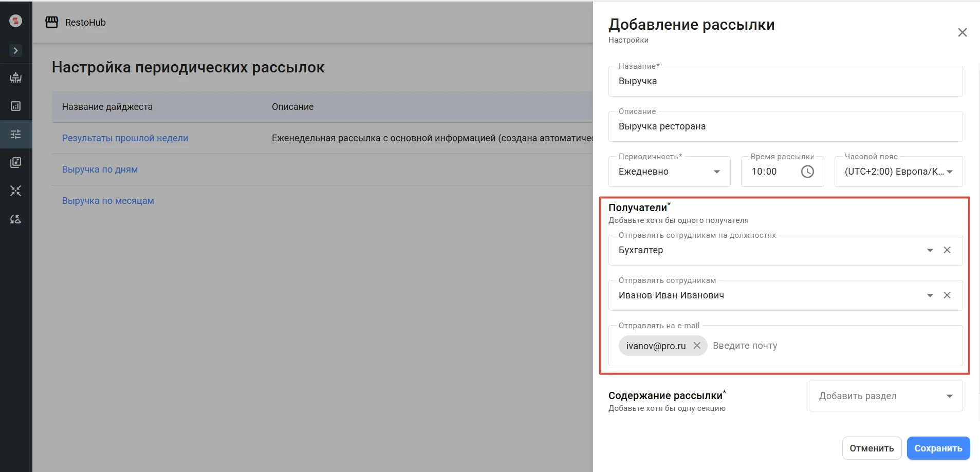Clear the Бухгалтер position selection

pyautogui.click(x=947, y=250)
